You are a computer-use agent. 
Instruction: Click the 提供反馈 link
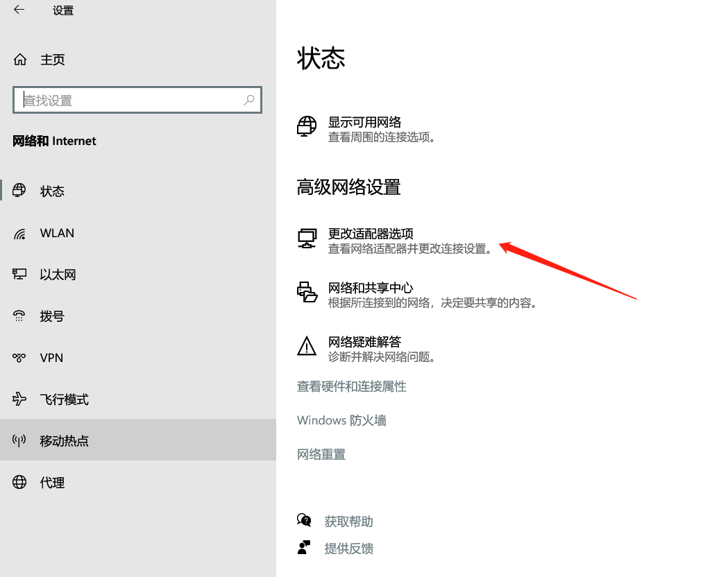348,549
